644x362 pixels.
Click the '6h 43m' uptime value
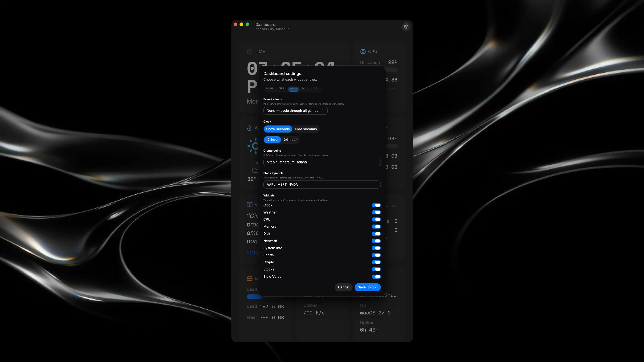[369, 330]
